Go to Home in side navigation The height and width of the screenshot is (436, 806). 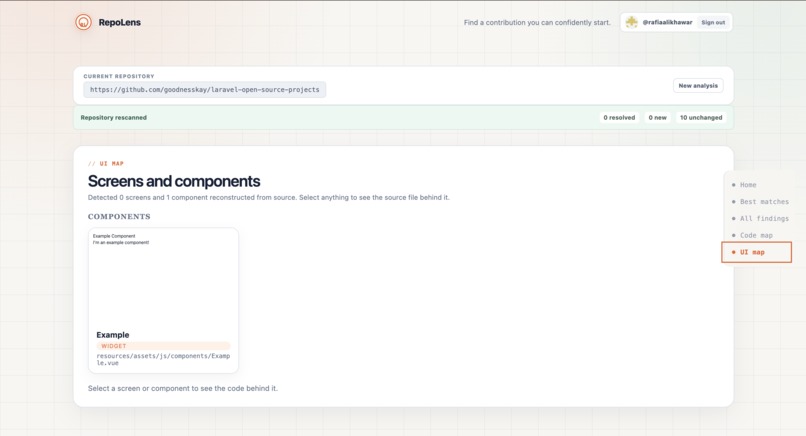748,185
